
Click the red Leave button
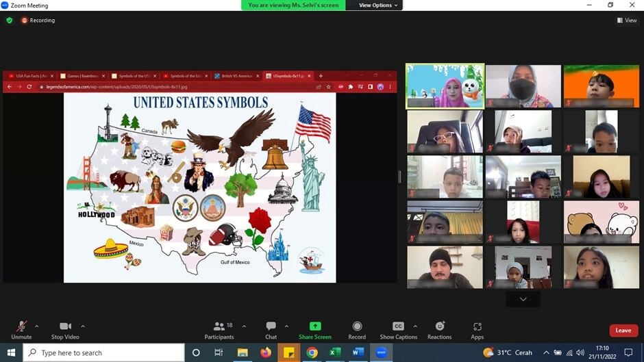point(623,331)
